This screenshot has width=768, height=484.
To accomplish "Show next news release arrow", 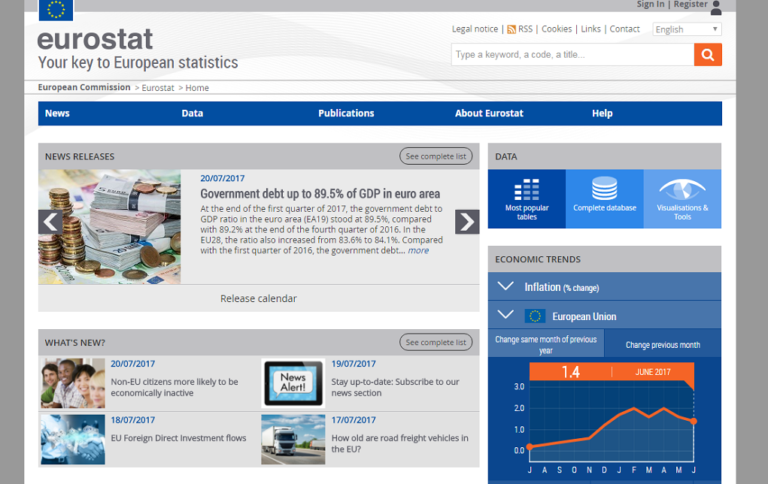I will click(x=467, y=222).
